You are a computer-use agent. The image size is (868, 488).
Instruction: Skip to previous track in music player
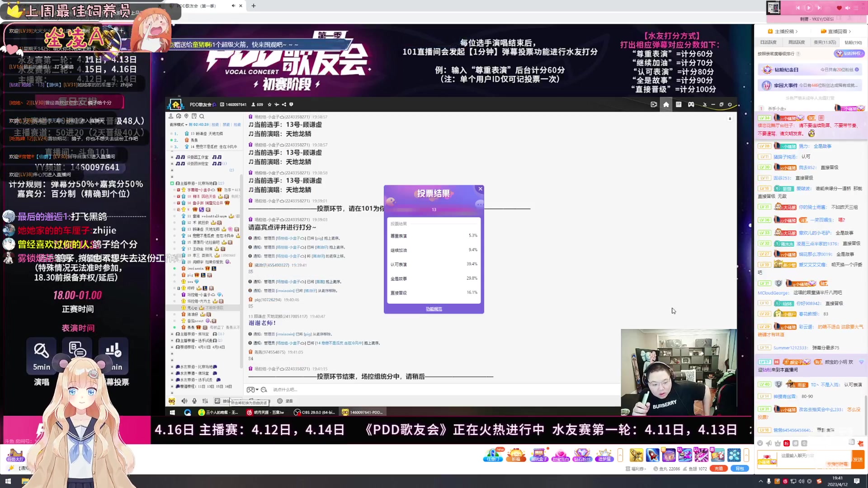point(797,8)
